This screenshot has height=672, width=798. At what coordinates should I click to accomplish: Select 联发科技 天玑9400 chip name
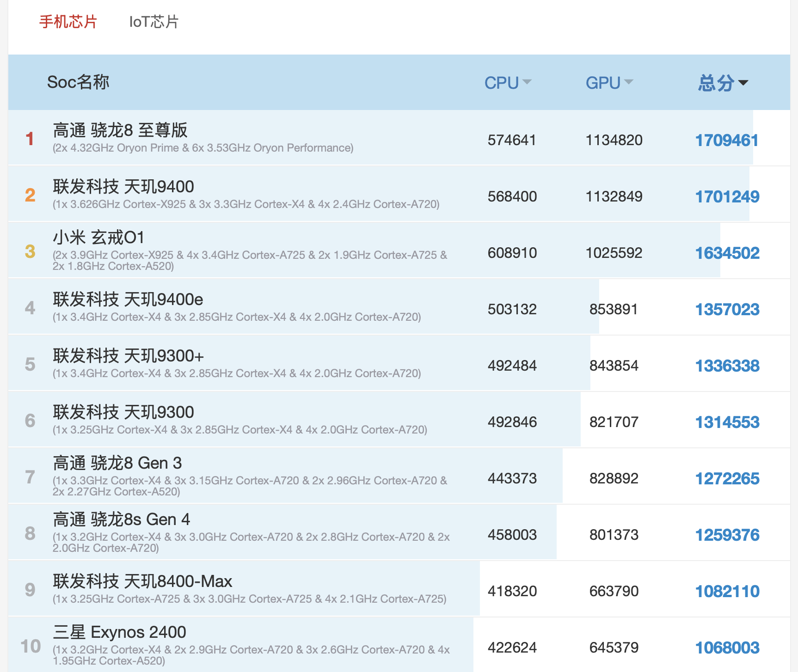(x=123, y=187)
